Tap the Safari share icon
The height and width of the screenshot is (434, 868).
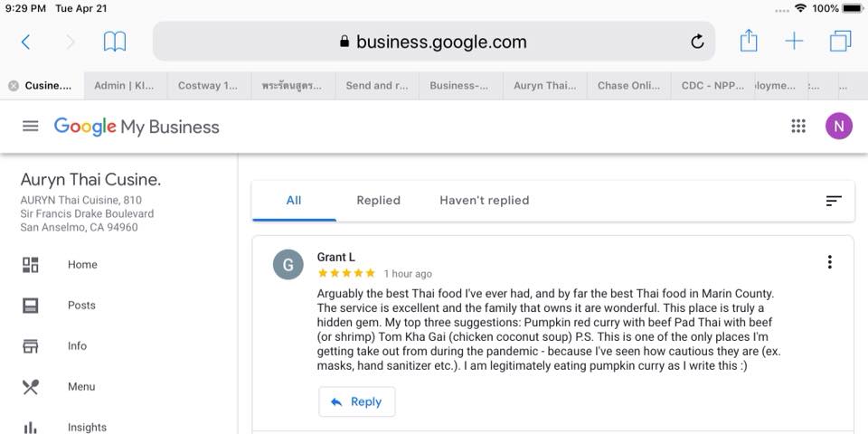click(x=749, y=41)
